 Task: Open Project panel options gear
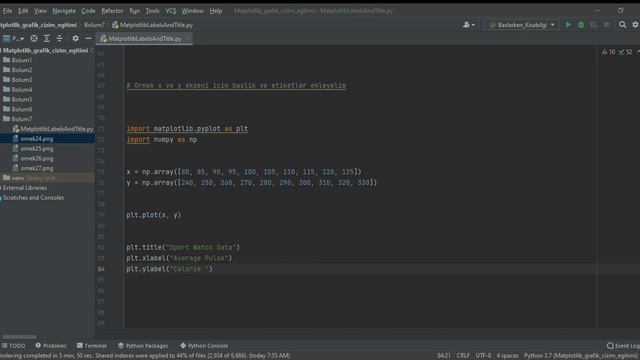[75, 38]
